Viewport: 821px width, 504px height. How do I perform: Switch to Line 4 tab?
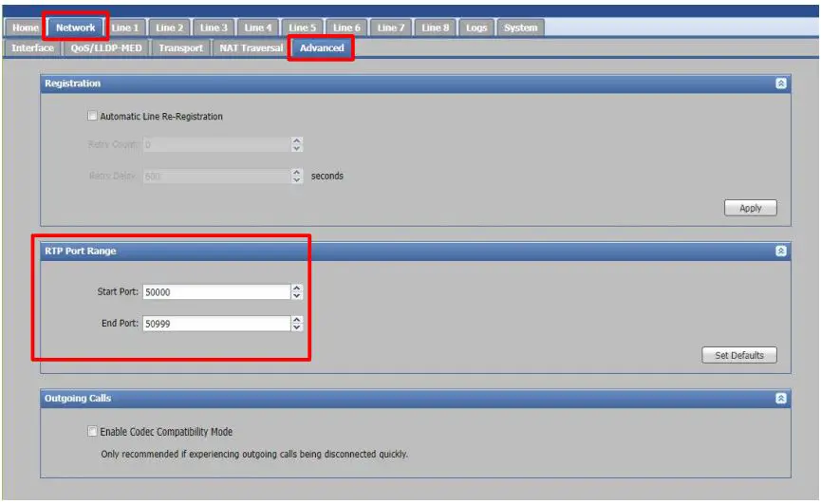coord(258,28)
